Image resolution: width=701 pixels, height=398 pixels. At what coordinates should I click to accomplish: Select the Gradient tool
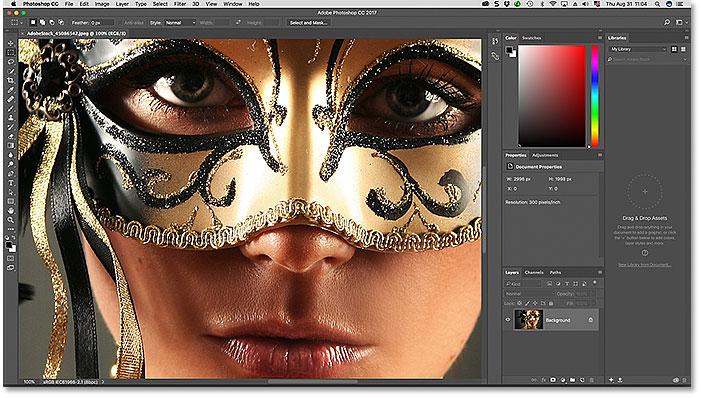(11, 146)
